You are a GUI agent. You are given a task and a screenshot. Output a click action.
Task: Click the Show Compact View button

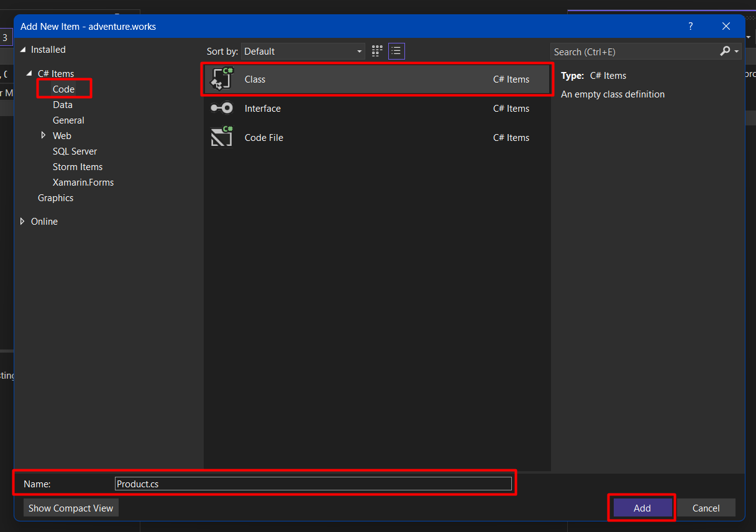tap(71, 508)
